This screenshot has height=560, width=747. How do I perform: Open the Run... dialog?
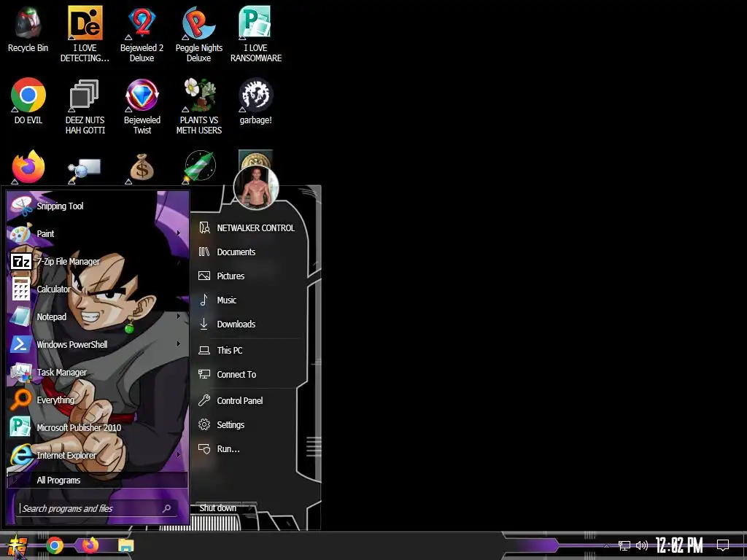pos(247,449)
